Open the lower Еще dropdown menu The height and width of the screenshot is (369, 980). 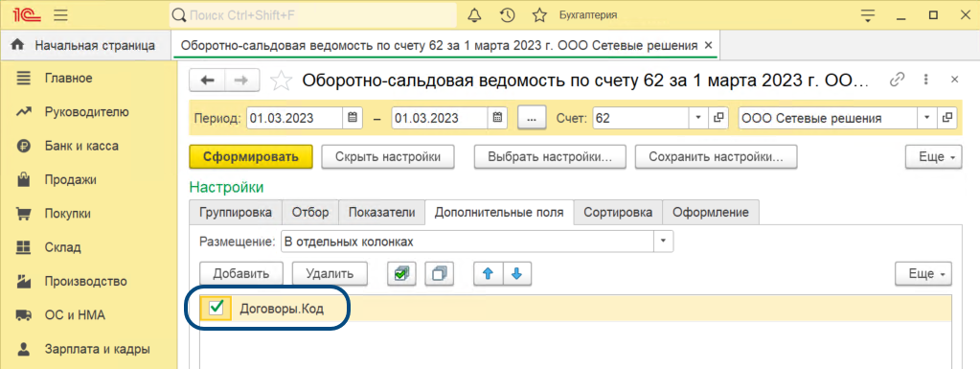923,273
